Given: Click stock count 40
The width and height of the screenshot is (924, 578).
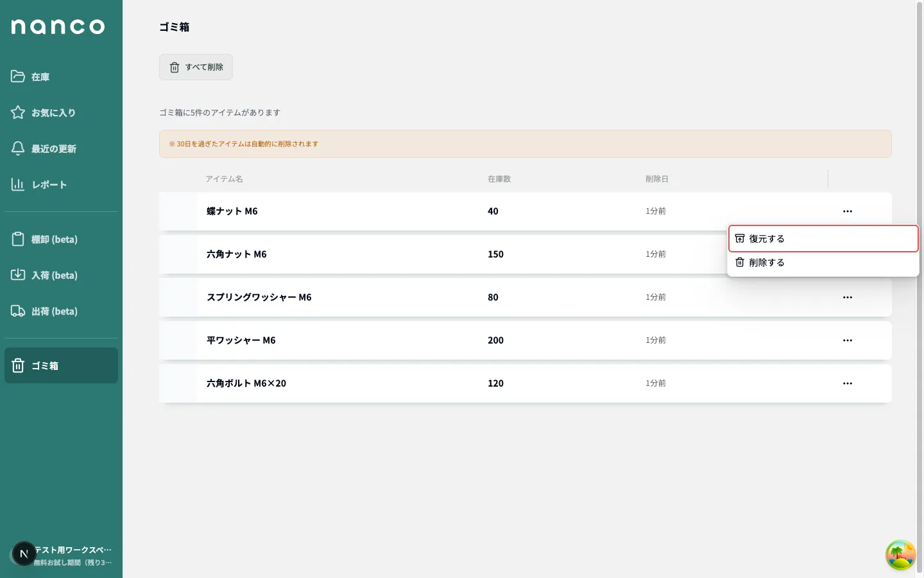Looking at the screenshot, I should (x=493, y=211).
